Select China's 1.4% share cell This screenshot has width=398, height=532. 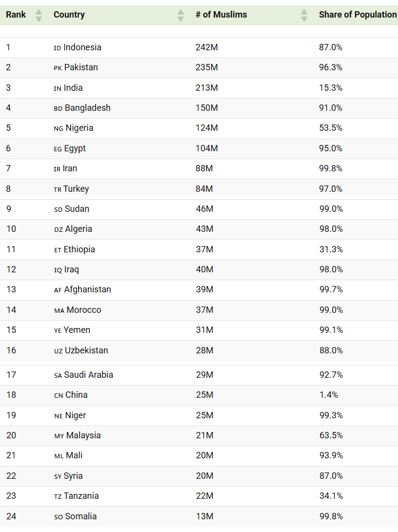pos(329,394)
